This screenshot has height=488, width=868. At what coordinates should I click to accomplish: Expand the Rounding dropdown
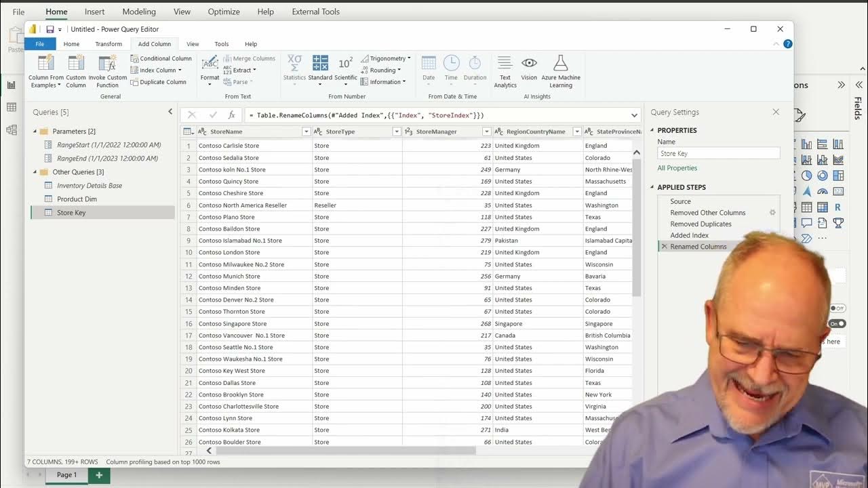pyautogui.click(x=399, y=70)
